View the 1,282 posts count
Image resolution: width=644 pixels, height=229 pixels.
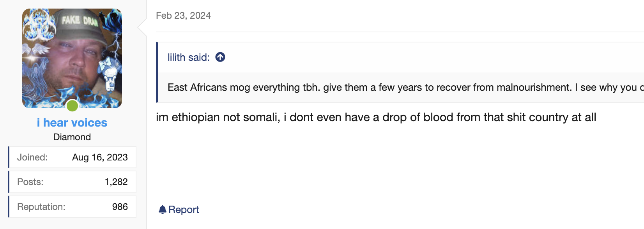click(116, 182)
